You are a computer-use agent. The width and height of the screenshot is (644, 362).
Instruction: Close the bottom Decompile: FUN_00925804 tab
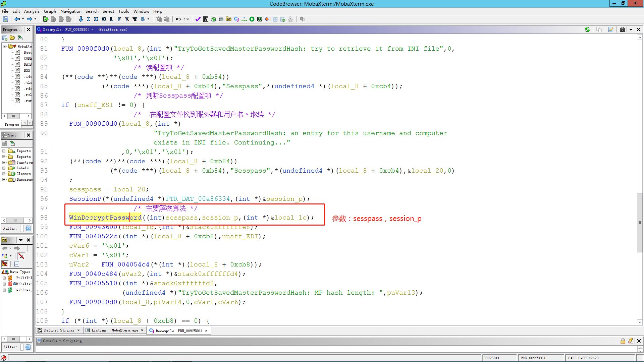206,331
